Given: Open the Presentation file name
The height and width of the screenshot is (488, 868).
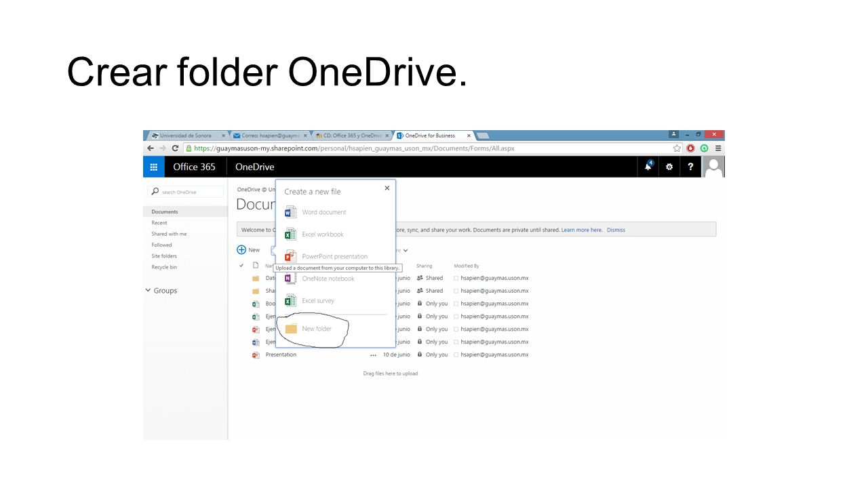Looking at the screenshot, I should point(281,354).
